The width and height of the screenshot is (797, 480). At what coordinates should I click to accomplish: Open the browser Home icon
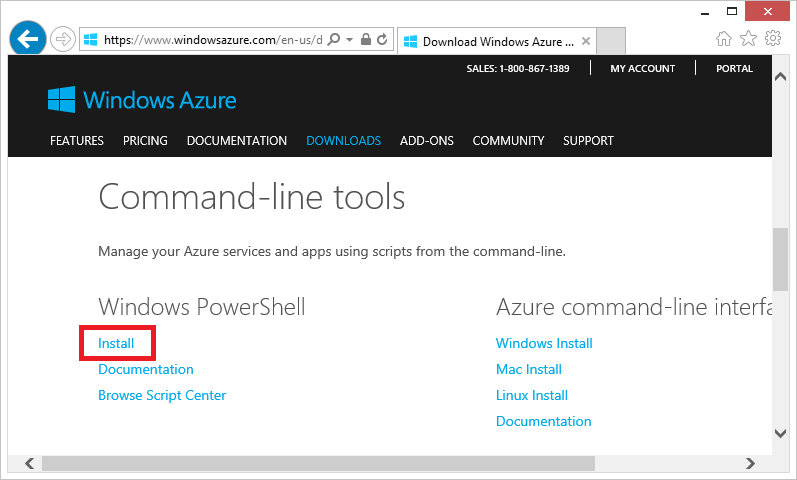pyautogui.click(x=724, y=39)
